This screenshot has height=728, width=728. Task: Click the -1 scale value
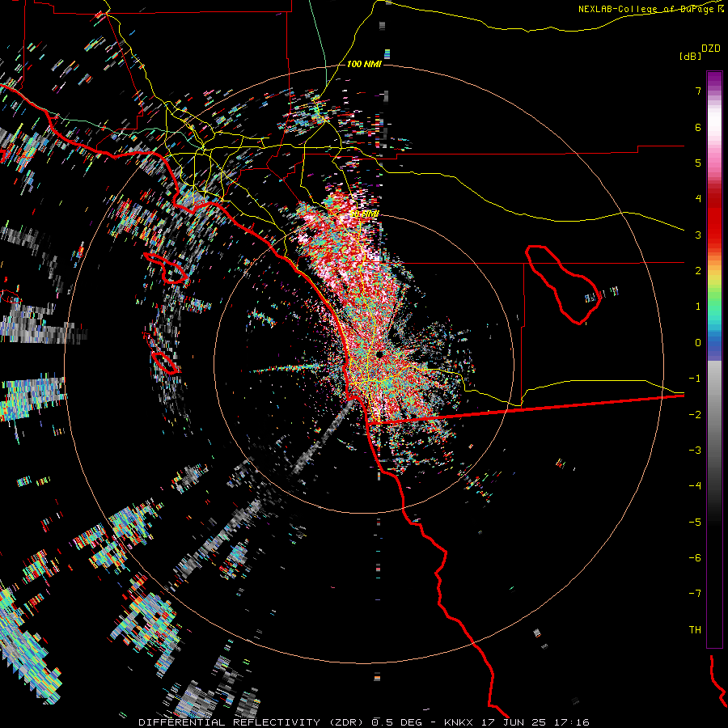(695, 379)
